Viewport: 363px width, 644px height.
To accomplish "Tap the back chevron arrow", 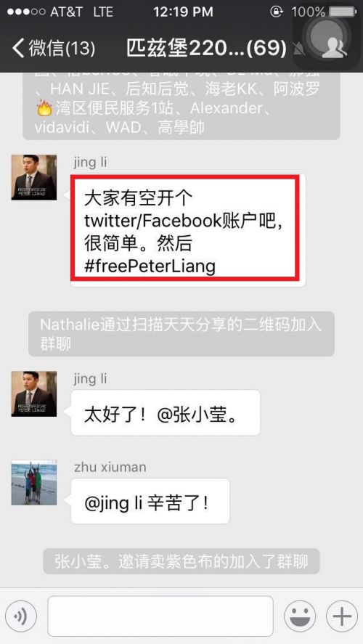I will pos(18,49).
